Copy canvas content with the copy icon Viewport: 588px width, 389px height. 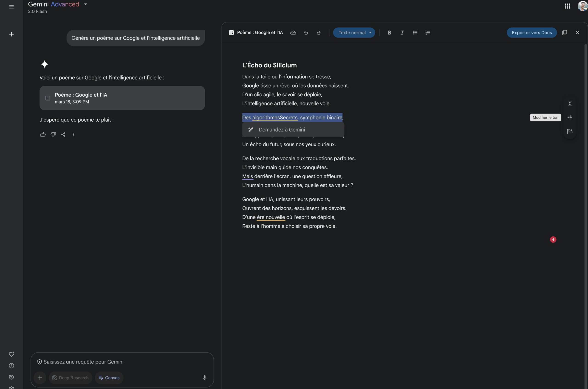point(565,32)
